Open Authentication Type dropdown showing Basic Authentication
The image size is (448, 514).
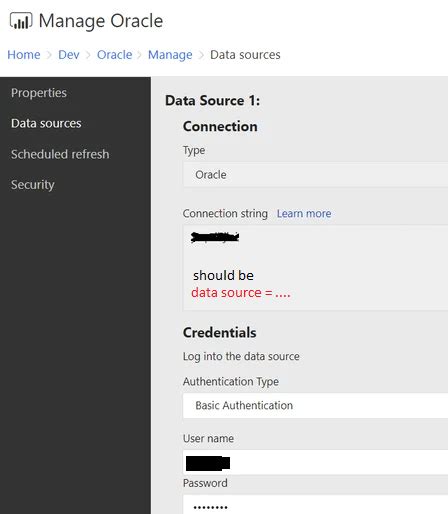[315, 405]
